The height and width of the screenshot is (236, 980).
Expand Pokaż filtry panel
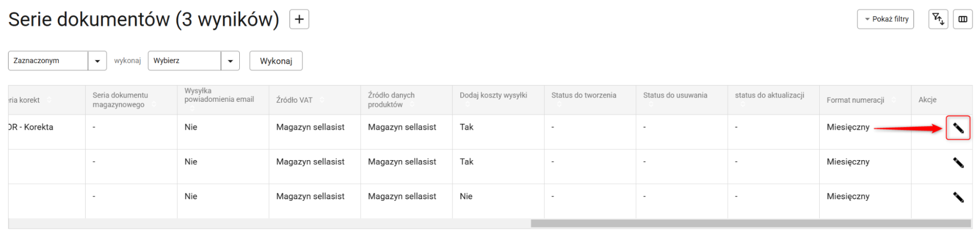(885, 19)
